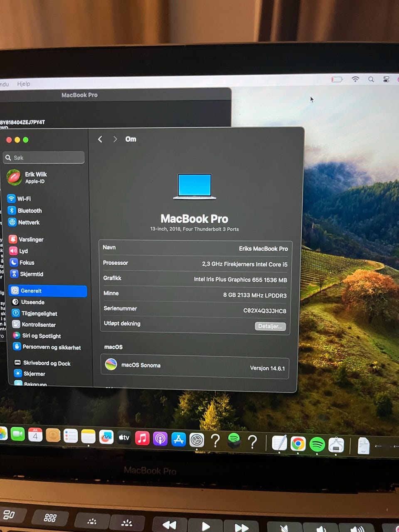Open the Spotify app next to Chrome

pyautogui.click(x=317, y=445)
